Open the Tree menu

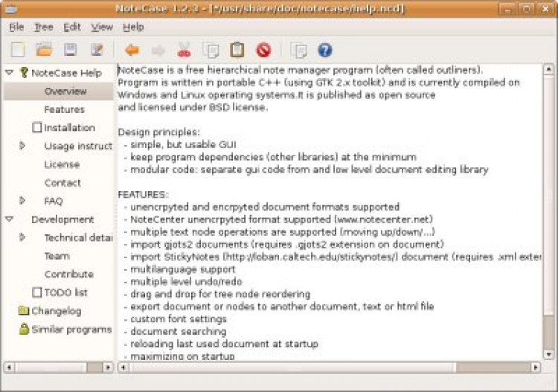tap(43, 27)
